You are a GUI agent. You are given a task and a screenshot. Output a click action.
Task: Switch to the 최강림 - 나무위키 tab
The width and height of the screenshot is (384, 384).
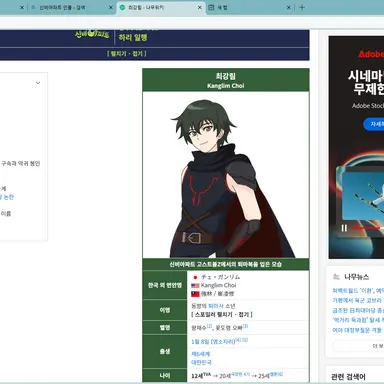160,7
